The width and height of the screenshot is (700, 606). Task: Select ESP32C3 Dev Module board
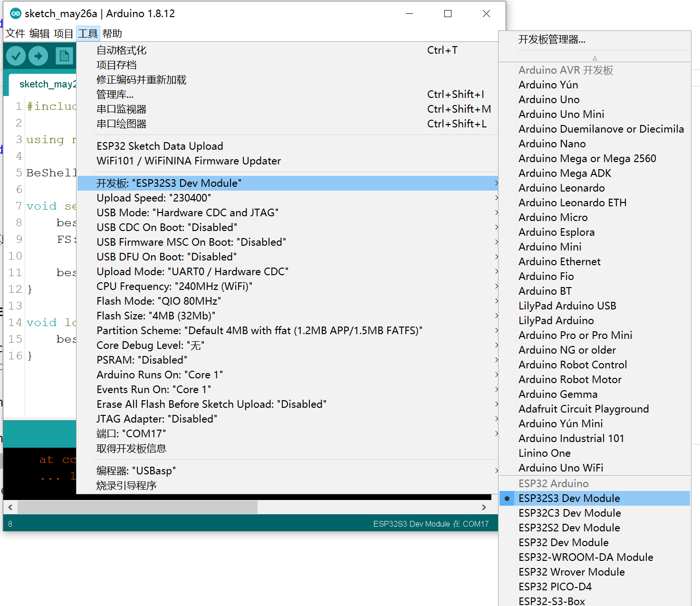(x=595, y=513)
